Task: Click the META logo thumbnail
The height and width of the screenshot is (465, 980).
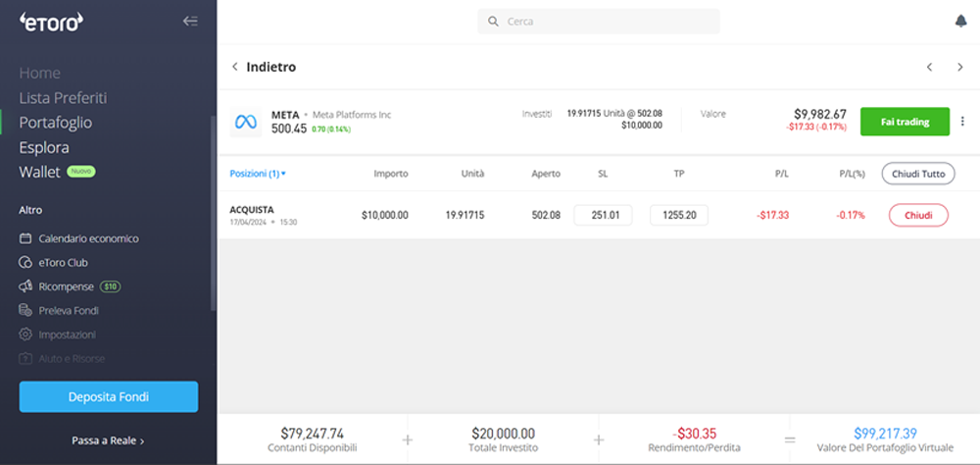Action: [246, 122]
